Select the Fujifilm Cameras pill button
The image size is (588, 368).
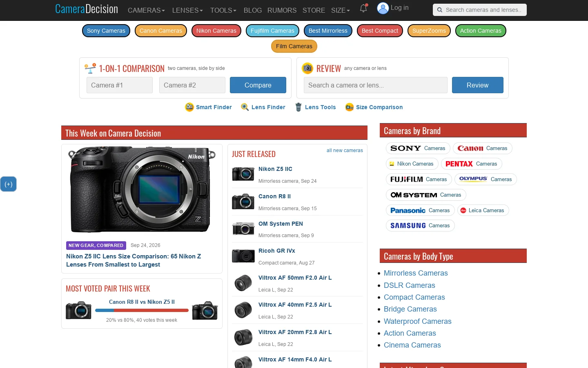272,31
